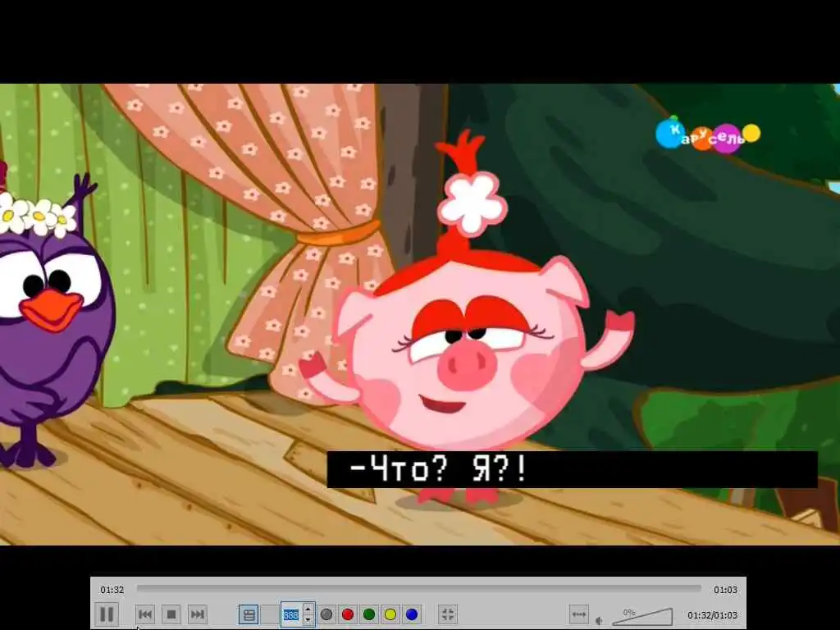
Task: Click elapsed time label 01:32 above pause
Action: click(112, 590)
